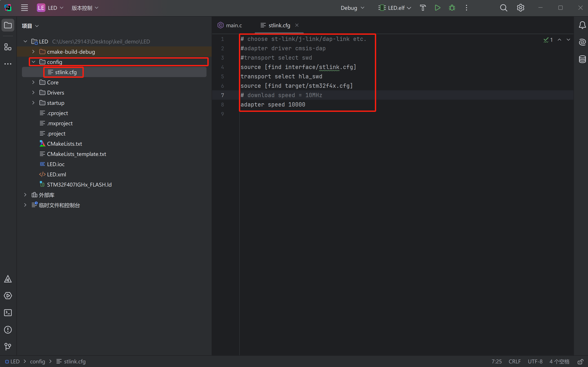
Task: Open the Structure tool window
Action: click(x=8, y=47)
